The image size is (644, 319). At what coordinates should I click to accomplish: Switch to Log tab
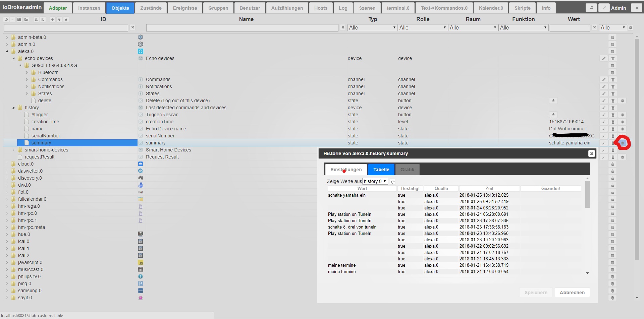click(343, 8)
